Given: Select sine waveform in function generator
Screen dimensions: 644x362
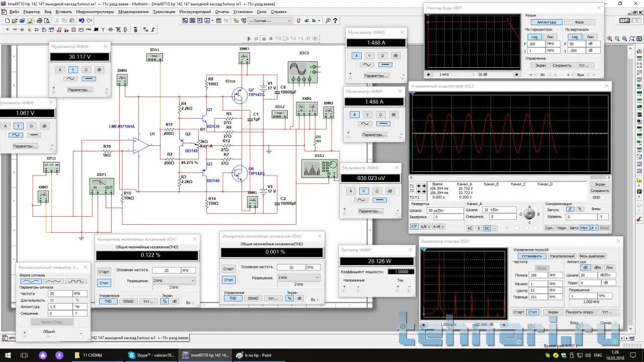Looking at the screenshot, I should point(31,282).
